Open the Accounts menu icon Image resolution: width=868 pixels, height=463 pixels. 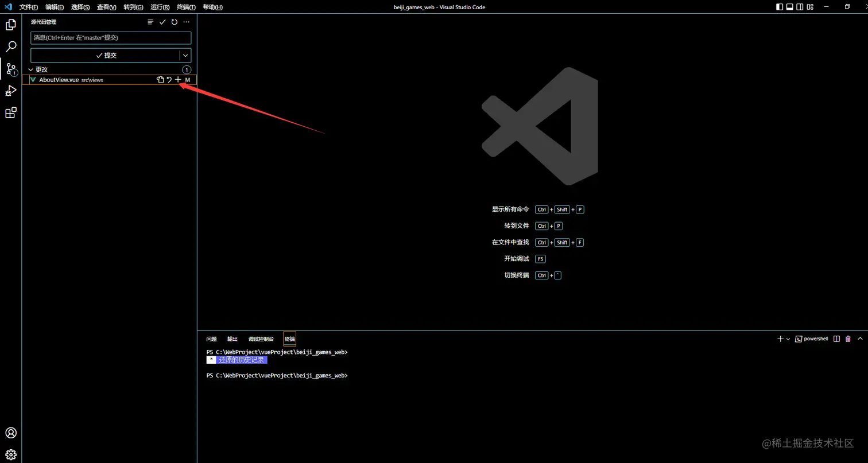11,433
